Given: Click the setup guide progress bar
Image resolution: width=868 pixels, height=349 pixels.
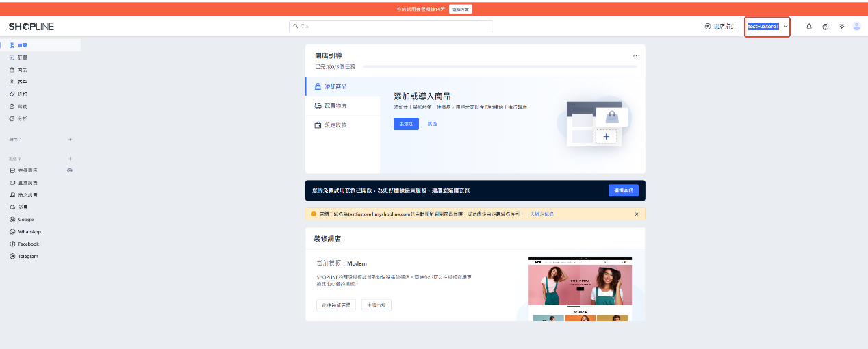Looking at the screenshot, I should 500,67.
